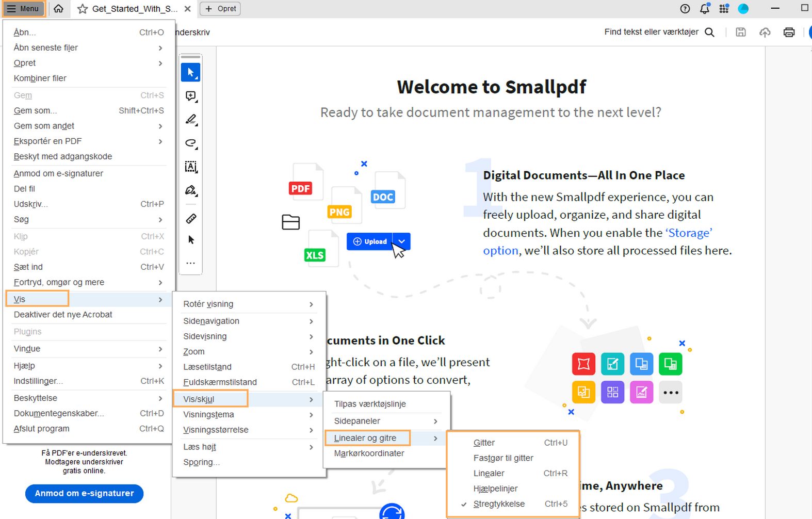Choose Beskyt med adgangskode menu item
812x519 pixels.
(88, 156)
